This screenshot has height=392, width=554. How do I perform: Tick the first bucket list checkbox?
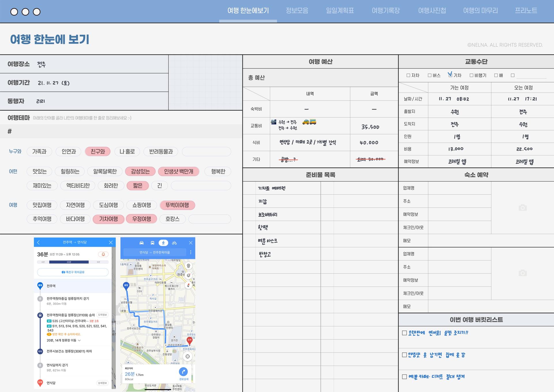[x=405, y=333]
